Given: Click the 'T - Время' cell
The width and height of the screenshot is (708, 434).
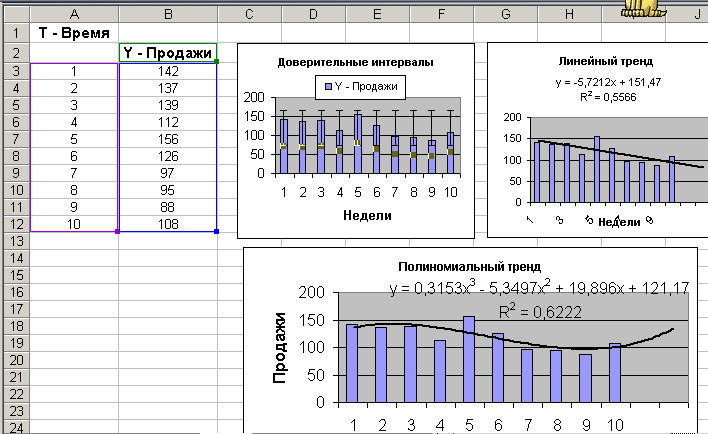Looking at the screenshot, I should click(x=74, y=33).
